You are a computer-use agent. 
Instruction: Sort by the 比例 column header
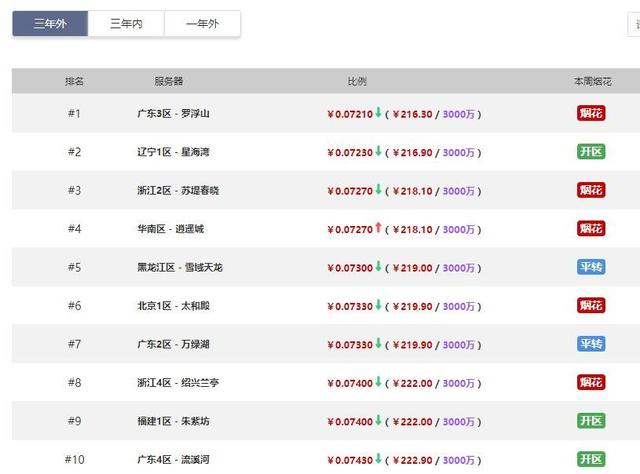(x=356, y=81)
